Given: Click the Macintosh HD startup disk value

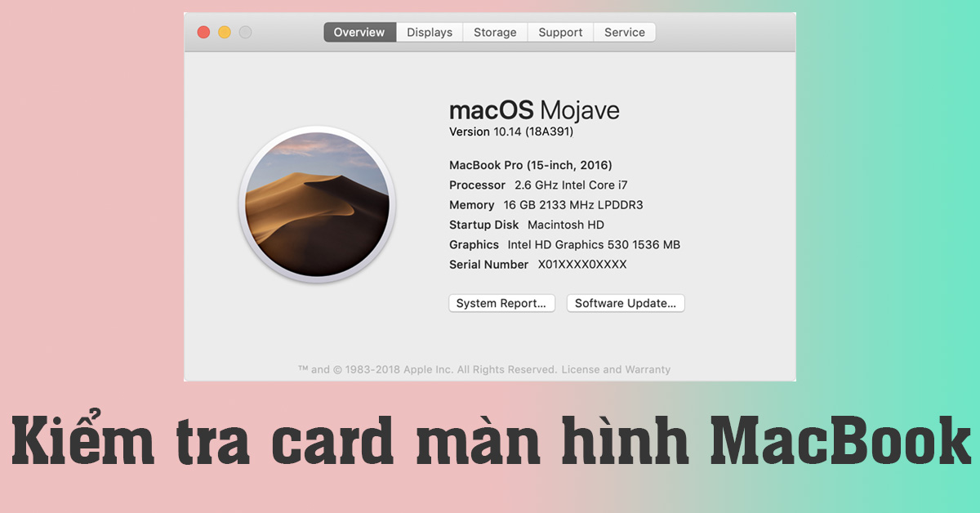Looking at the screenshot, I should pyautogui.click(x=566, y=225).
